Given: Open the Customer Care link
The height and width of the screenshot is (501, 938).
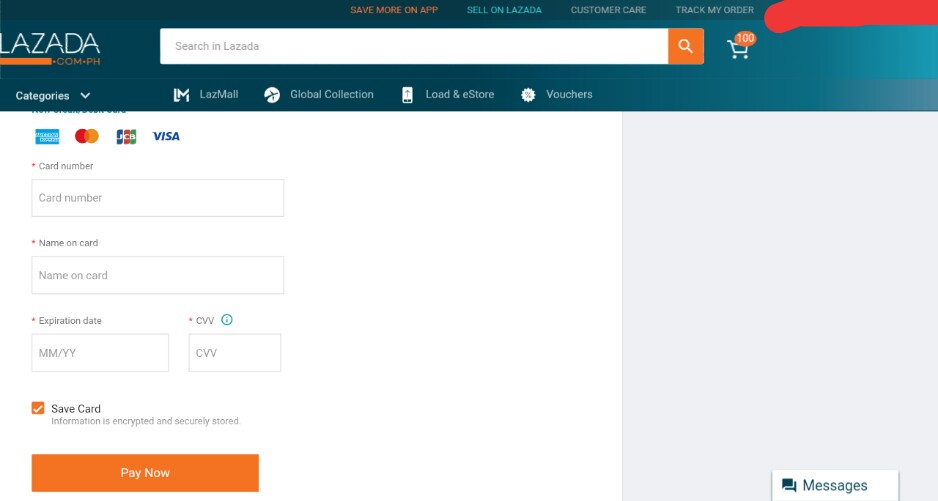Looking at the screenshot, I should coord(608,10).
